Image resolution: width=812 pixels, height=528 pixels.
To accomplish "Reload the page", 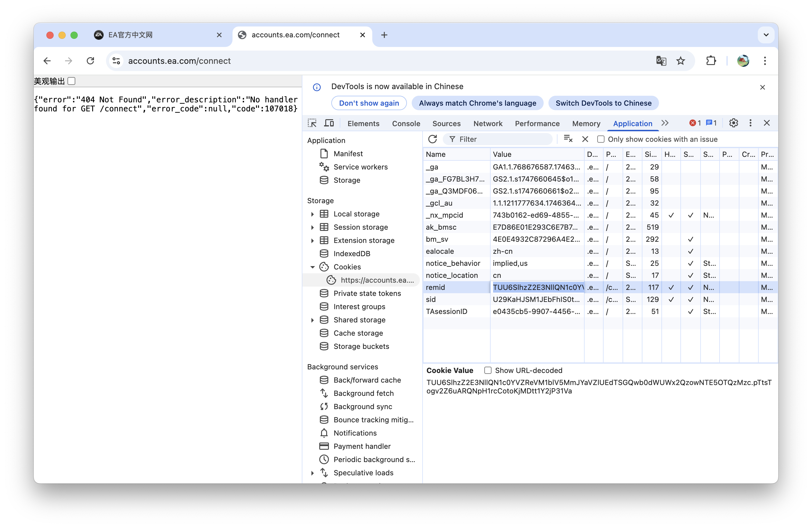I will click(90, 61).
